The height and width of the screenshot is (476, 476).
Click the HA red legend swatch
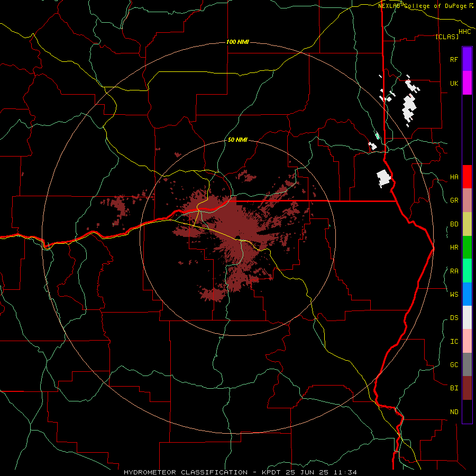click(x=467, y=177)
